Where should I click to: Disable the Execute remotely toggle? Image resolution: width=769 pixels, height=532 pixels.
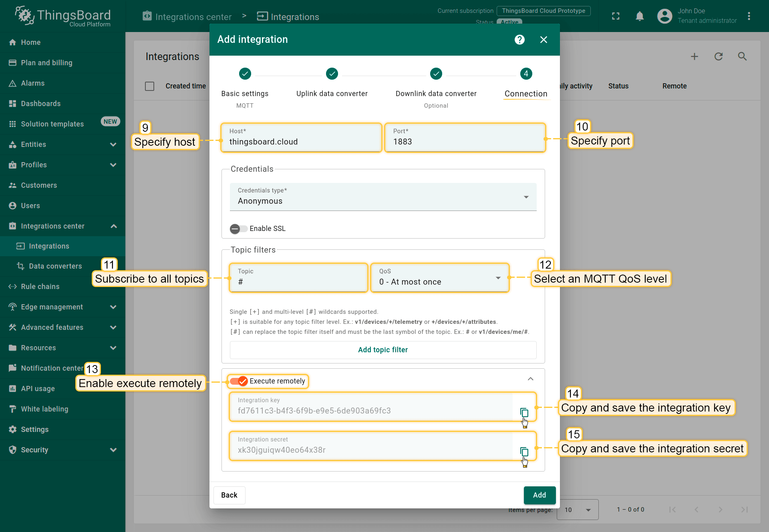(x=239, y=381)
